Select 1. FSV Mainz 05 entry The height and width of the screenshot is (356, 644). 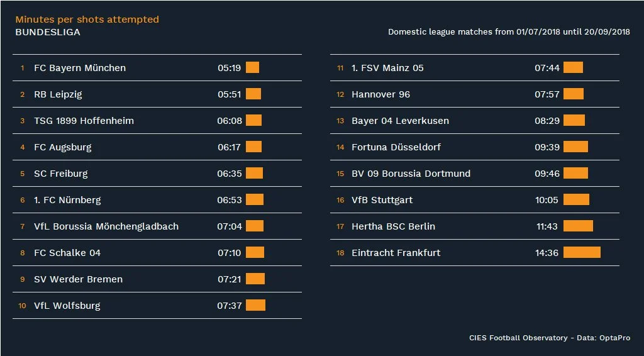[387, 68]
